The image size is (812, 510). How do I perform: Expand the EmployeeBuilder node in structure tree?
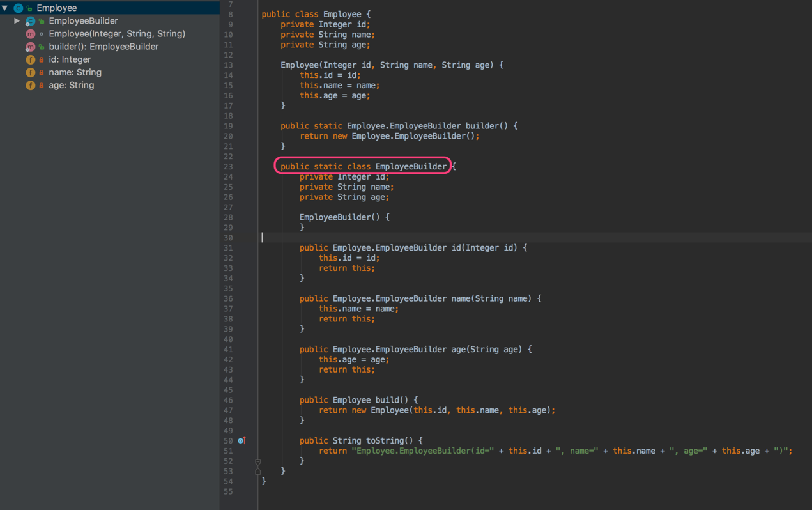[17, 21]
